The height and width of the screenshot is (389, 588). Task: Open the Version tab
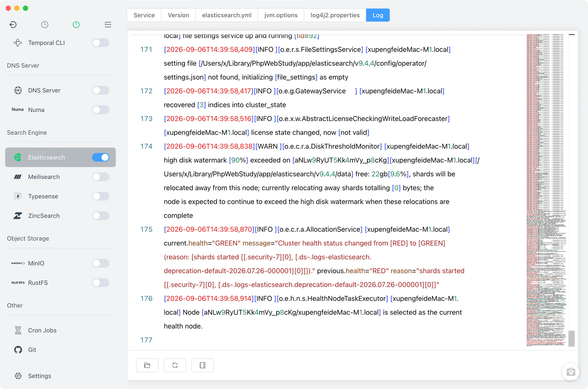tap(178, 15)
